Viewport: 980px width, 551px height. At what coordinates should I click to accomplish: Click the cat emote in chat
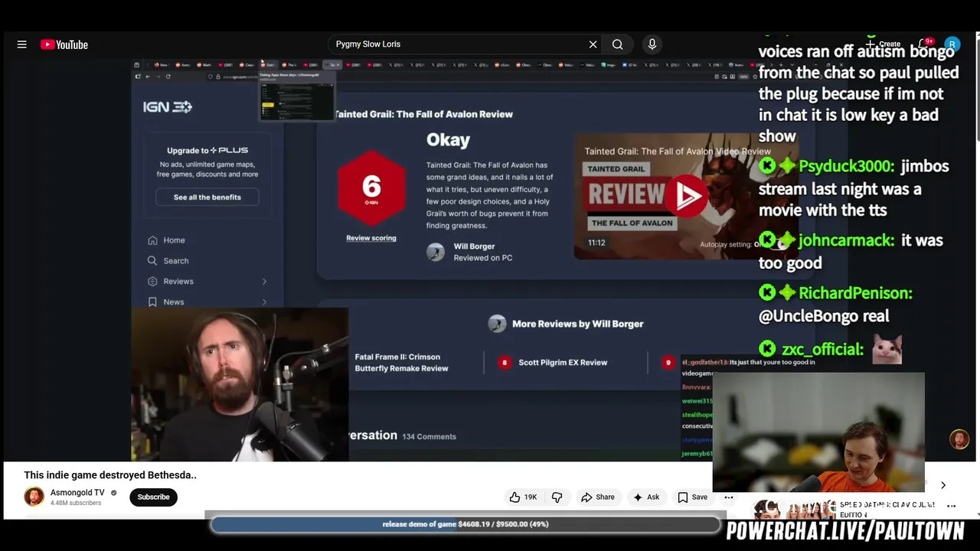[887, 349]
